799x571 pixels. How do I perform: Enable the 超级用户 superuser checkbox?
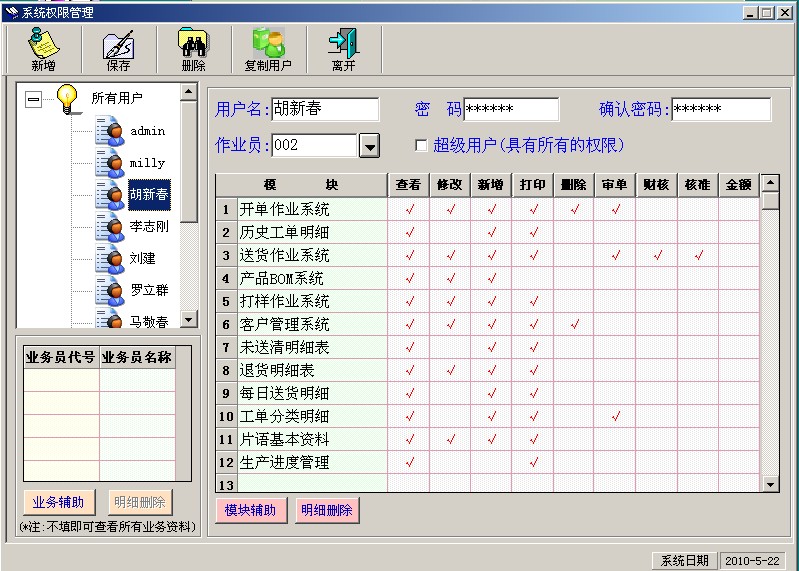click(x=421, y=146)
